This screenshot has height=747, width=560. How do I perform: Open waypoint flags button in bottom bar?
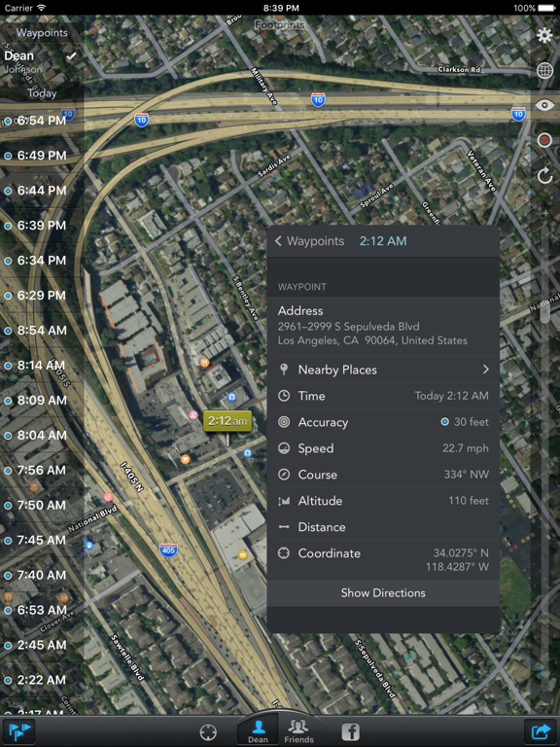19,731
